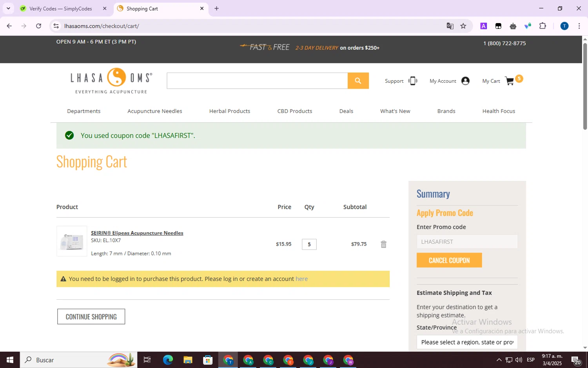Open the volume icon in the system tray
The width and height of the screenshot is (588, 368).
click(519, 360)
